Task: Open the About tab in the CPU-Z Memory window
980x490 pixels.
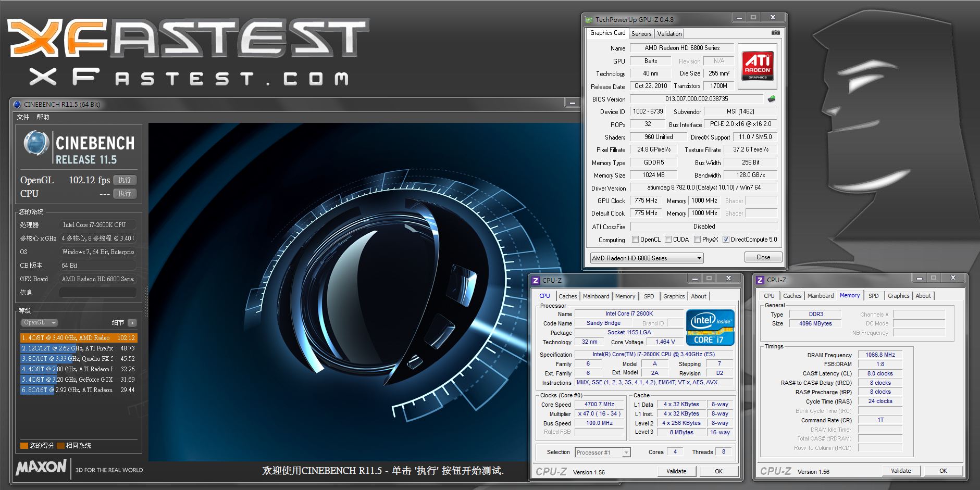Action: 923,296
